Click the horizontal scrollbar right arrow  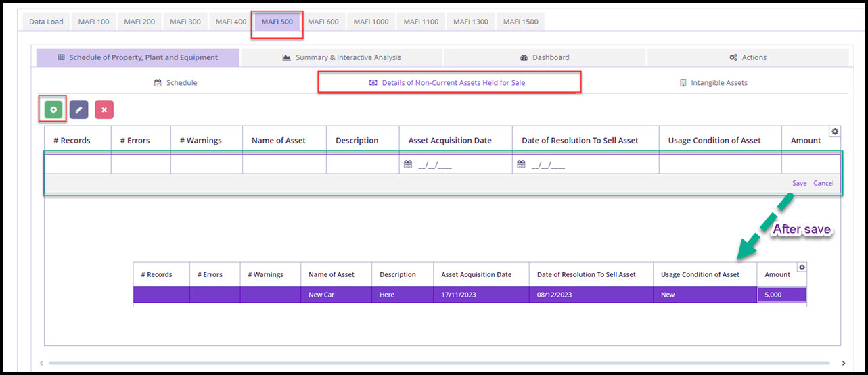pyautogui.click(x=843, y=363)
